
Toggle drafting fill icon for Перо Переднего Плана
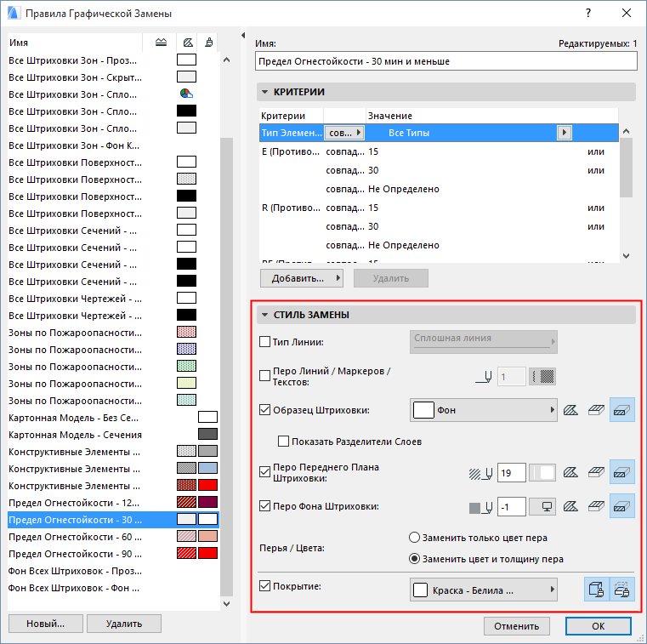pyautogui.click(x=570, y=472)
